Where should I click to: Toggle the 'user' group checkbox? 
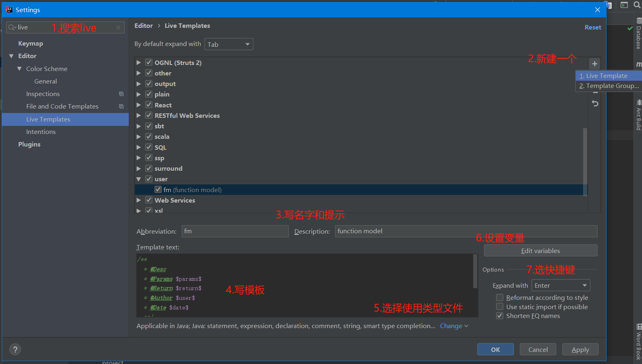click(x=149, y=179)
